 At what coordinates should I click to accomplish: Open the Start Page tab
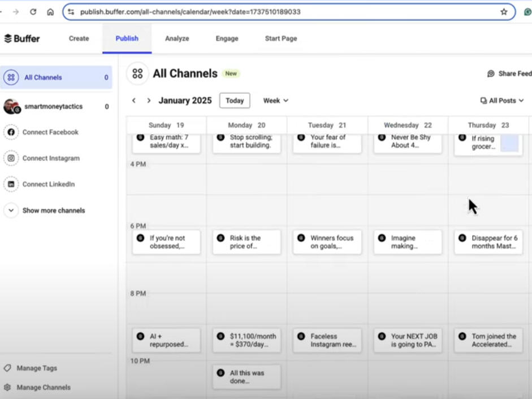point(281,38)
